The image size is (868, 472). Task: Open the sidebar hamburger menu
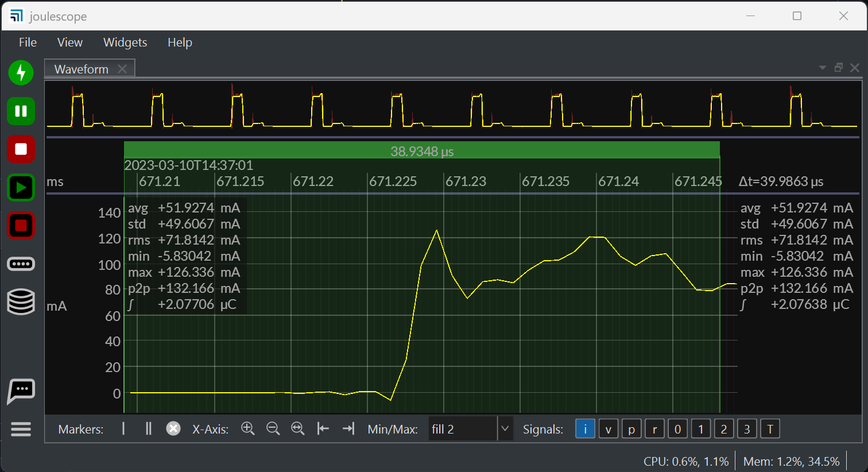tap(21, 429)
